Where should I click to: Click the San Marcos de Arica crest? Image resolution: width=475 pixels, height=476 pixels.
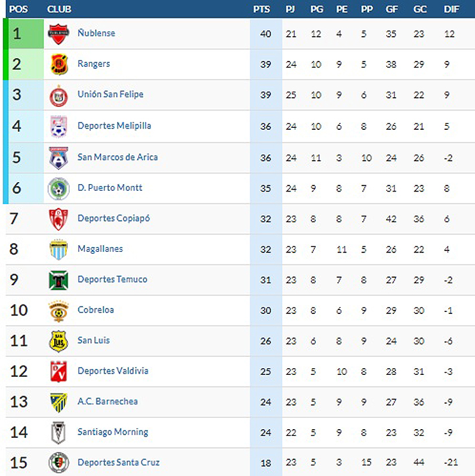click(x=59, y=157)
